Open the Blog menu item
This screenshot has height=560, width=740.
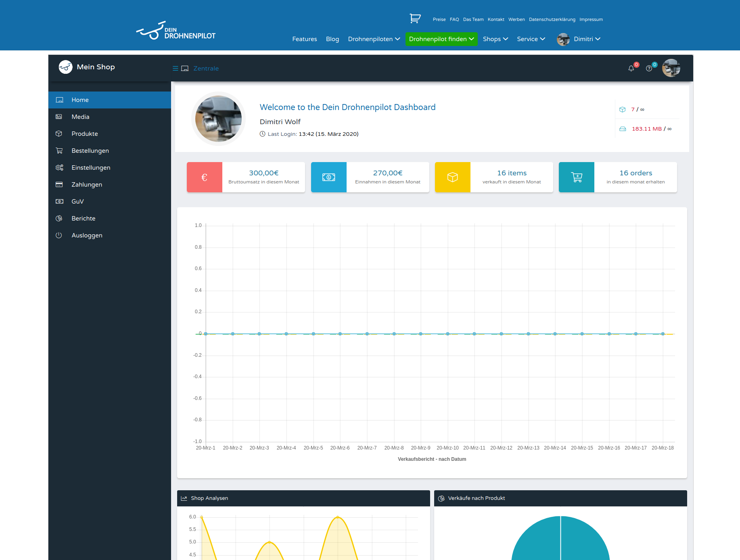pyautogui.click(x=332, y=39)
